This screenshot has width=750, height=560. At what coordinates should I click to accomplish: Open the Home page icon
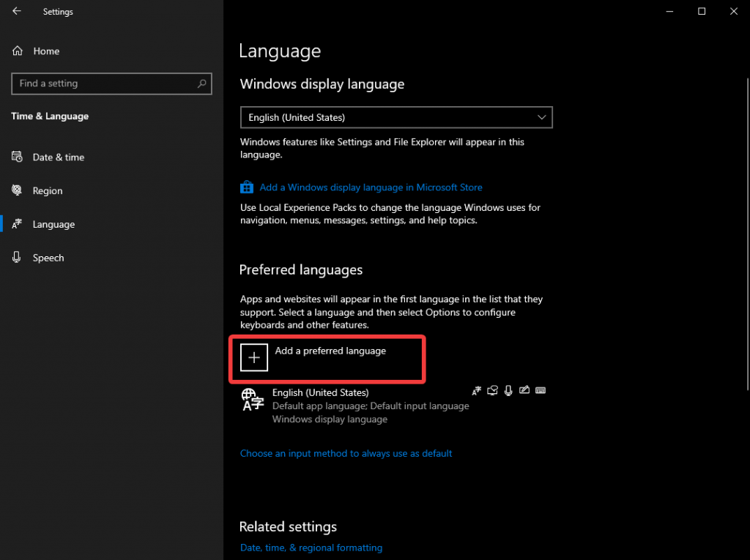(18, 51)
